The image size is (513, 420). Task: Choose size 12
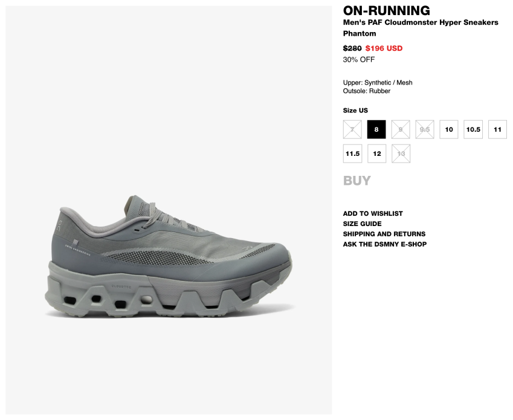point(377,153)
